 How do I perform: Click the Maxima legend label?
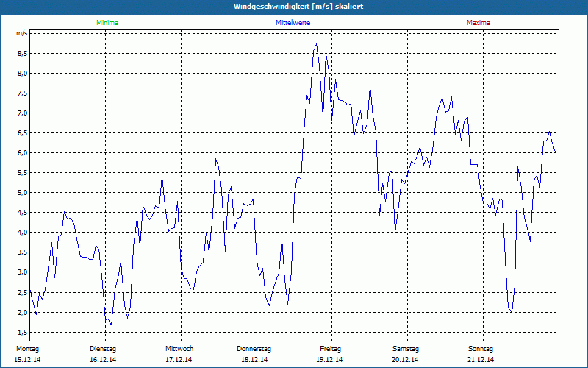coord(478,23)
